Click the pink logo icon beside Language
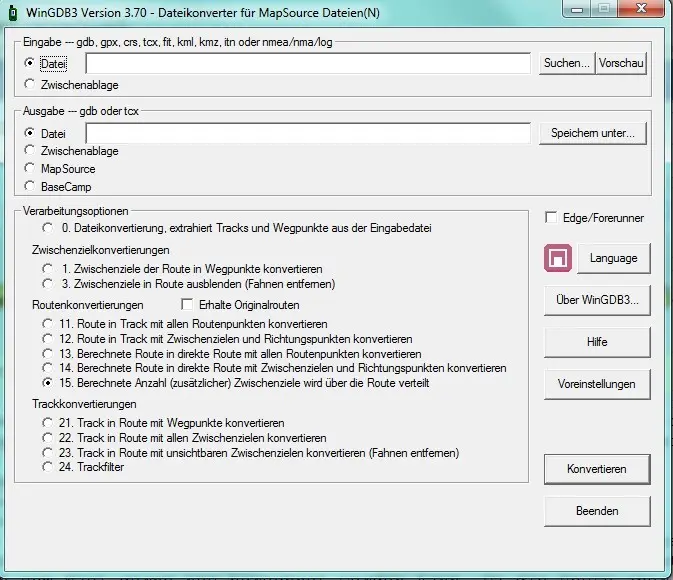The width and height of the screenshot is (673, 580). [x=558, y=258]
